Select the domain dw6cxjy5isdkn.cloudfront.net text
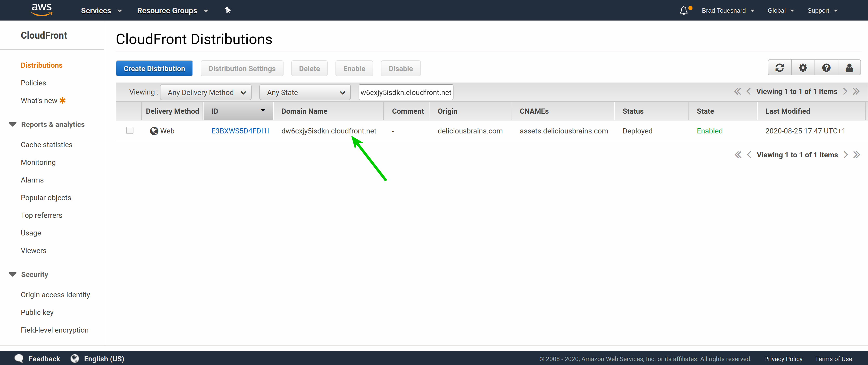This screenshot has height=365, width=868. (328, 131)
